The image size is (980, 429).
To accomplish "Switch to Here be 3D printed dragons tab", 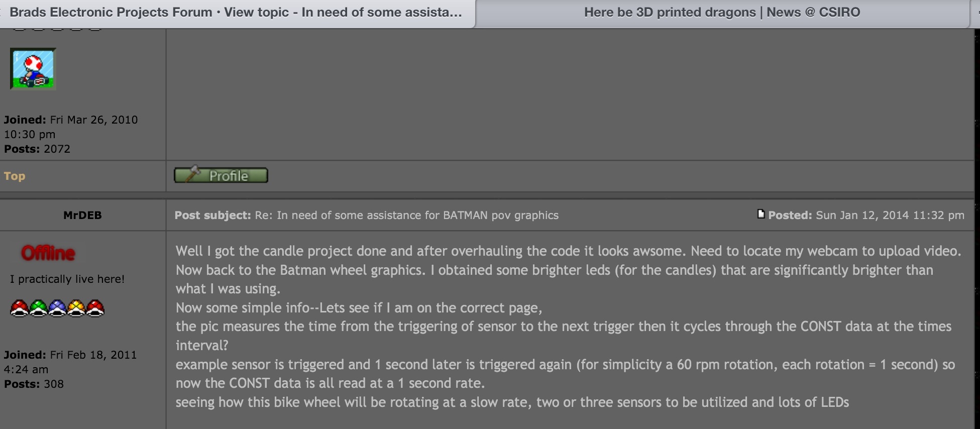I will [722, 13].
